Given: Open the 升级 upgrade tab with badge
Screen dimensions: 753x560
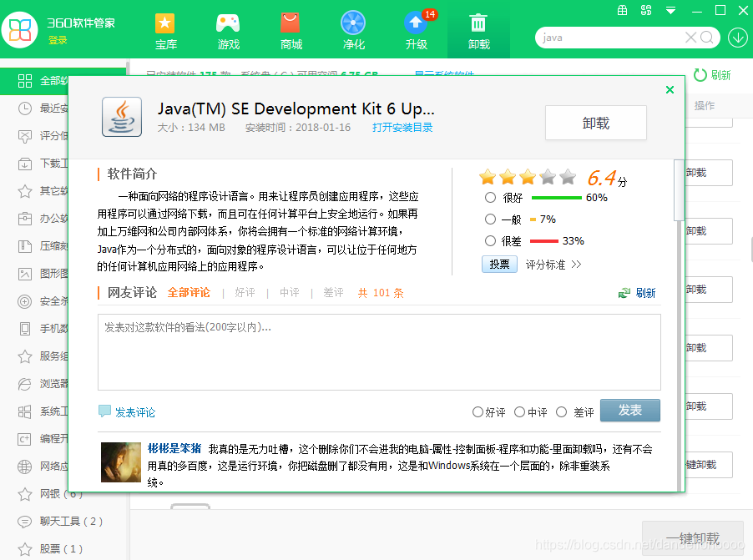Looking at the screenshot, I should pyautogui.click(x=417, y=31).
